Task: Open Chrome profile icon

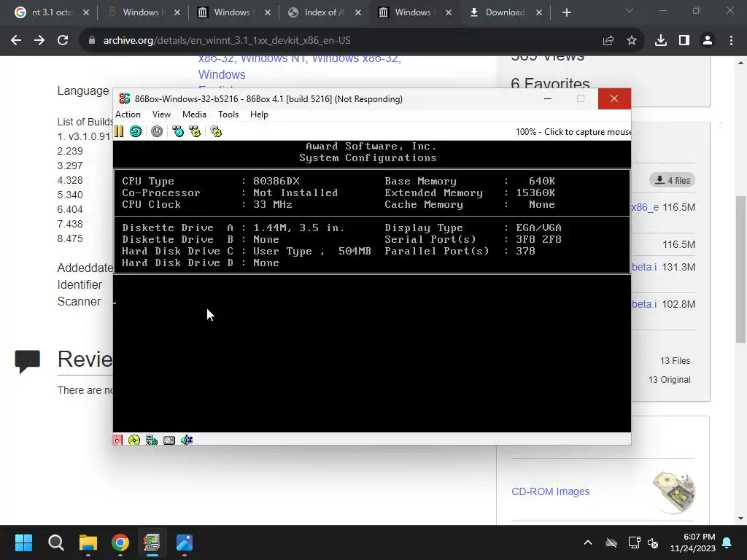Action: click(708, 41)
